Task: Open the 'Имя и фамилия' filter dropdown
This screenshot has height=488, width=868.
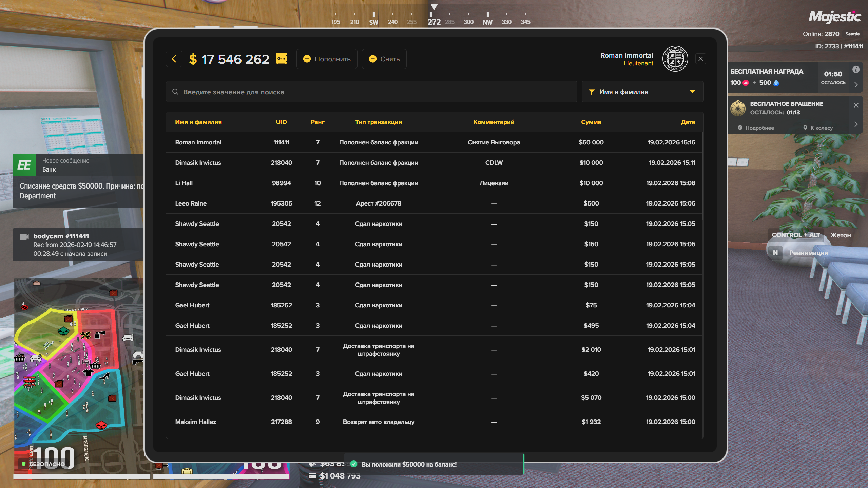Action: click(x=642, y=92)
